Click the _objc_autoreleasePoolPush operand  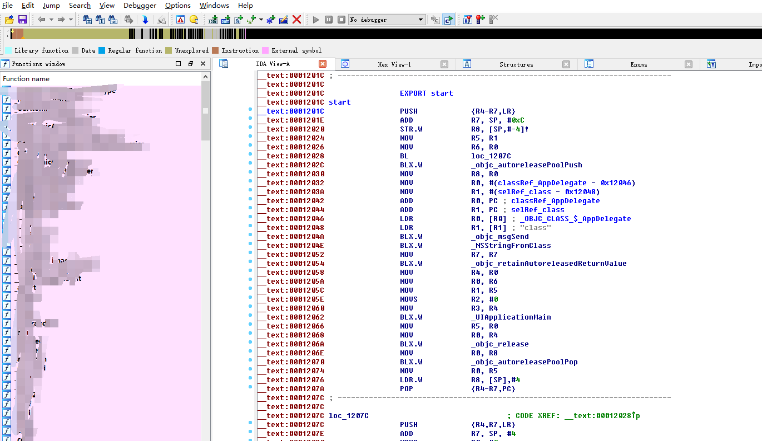point(526,164)
